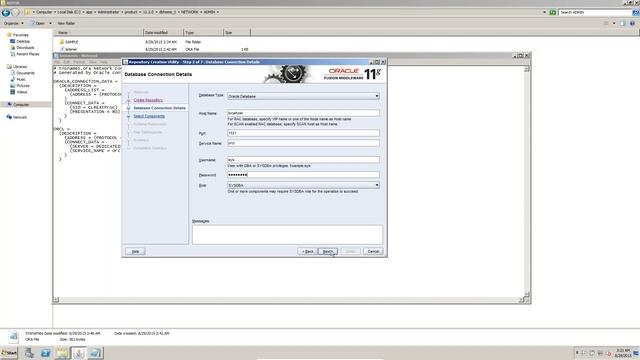This screenshot has width=640, height=360.
Task: Click Explorer back navigation arrow
Action: (x=6, y=13)
